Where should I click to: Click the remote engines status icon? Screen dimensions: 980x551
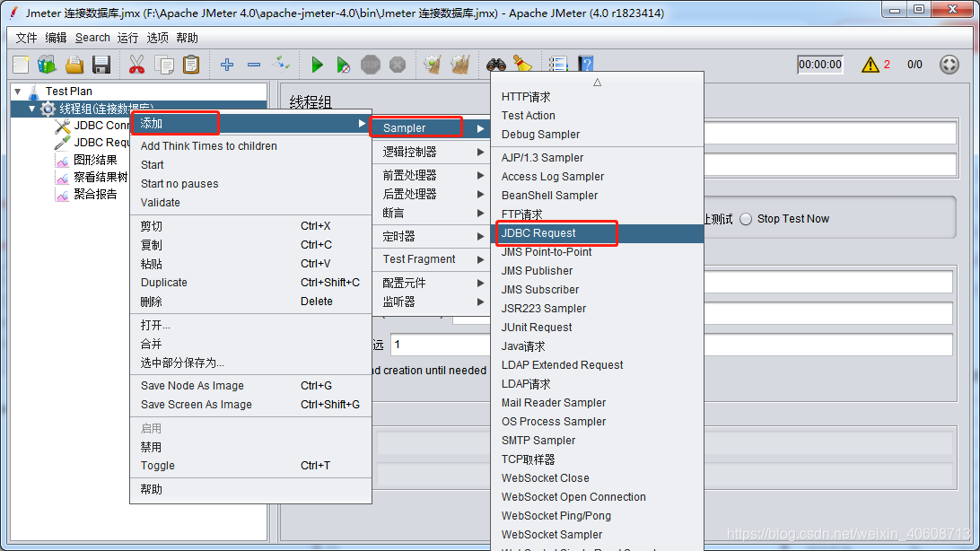point(949,65)
